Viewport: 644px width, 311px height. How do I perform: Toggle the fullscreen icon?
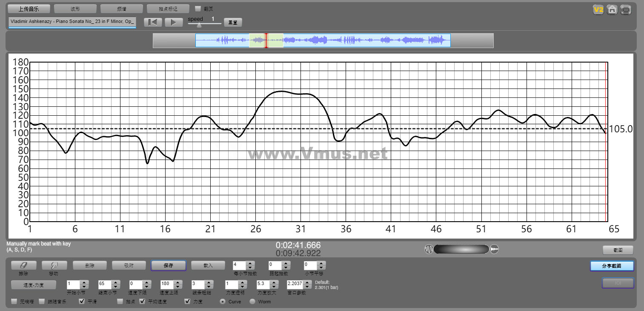click(626, 10)
